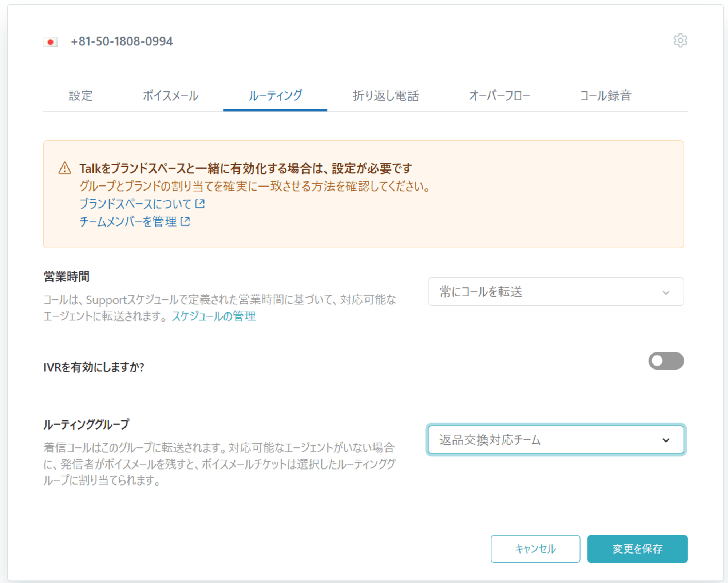
Task: Click the ルーティンググループ heading
Action: click(x=86, y=424)
